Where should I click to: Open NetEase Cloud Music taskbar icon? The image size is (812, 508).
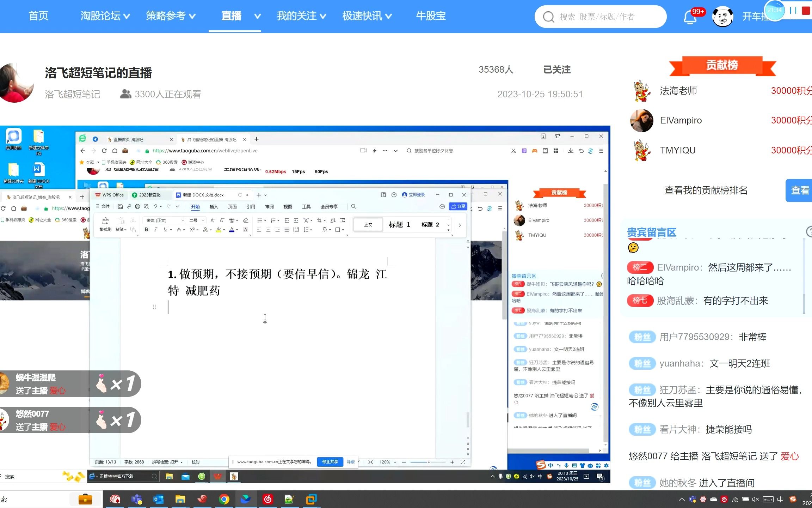point(268,499)
